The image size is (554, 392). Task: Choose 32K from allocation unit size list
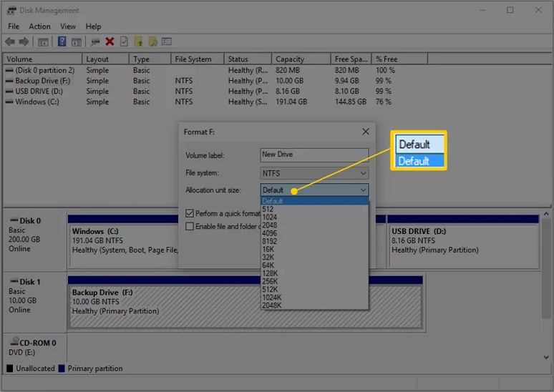pyautogui.click(x=314, y=257)
